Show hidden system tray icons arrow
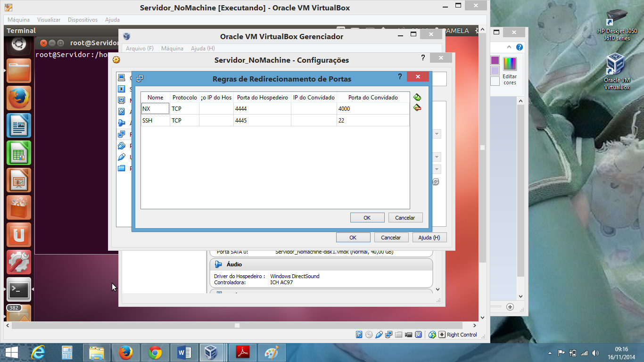 click(550, 353)
